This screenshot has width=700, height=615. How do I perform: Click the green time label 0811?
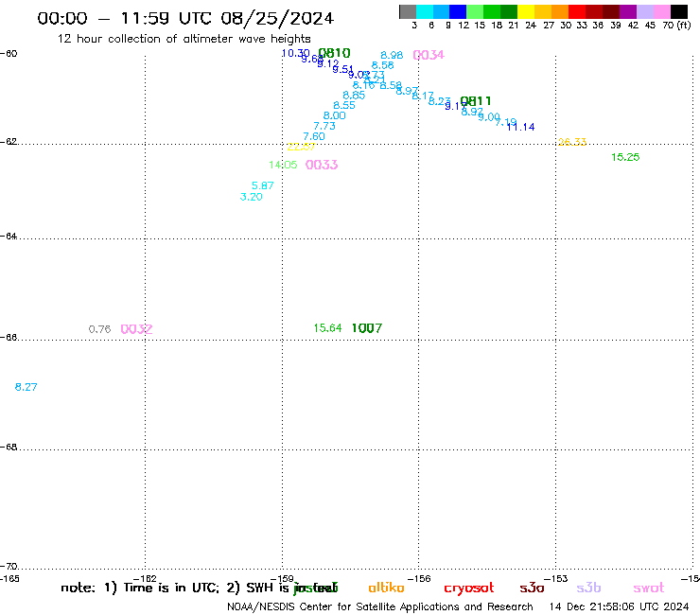point(476,101)
